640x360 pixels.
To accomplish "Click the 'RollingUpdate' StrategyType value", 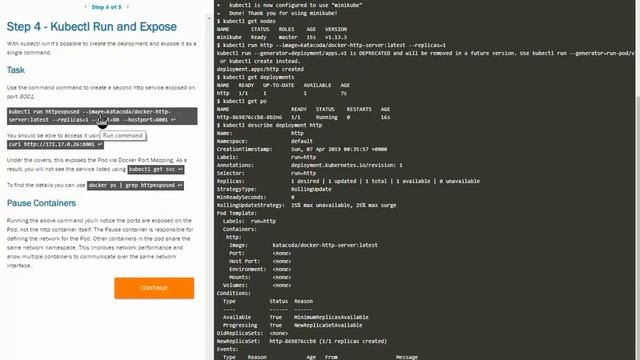I will coord(311,189).
